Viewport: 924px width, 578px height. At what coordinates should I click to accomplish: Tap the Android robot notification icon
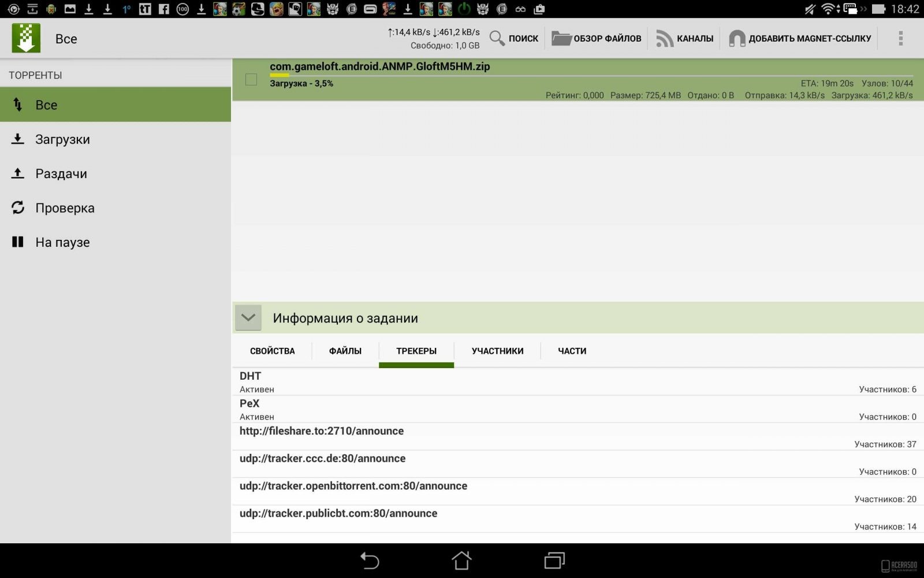pyautogui.click(x=51, y=9)
